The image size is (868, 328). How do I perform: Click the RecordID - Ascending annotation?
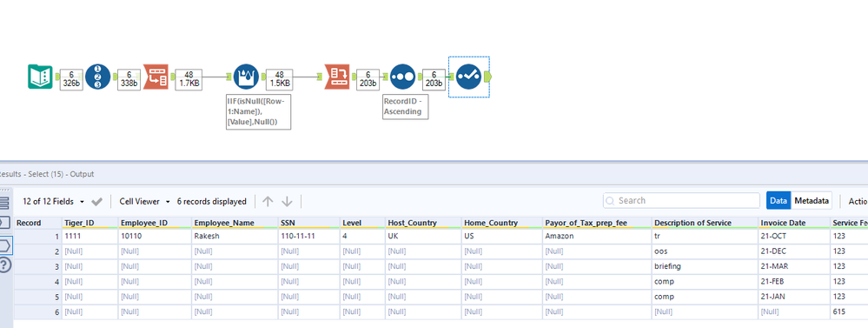(x=406, y=106)
